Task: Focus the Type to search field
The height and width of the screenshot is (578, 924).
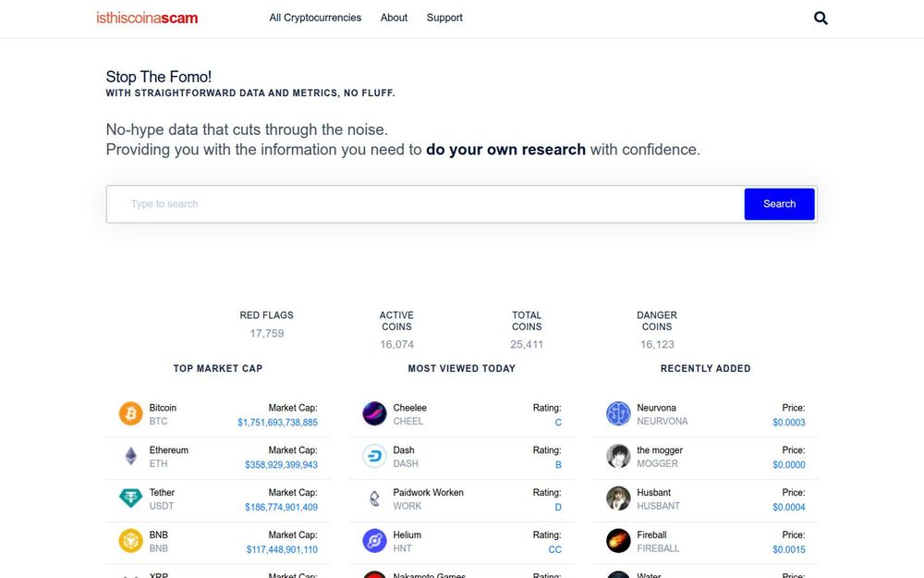Action: click(425, 204)
